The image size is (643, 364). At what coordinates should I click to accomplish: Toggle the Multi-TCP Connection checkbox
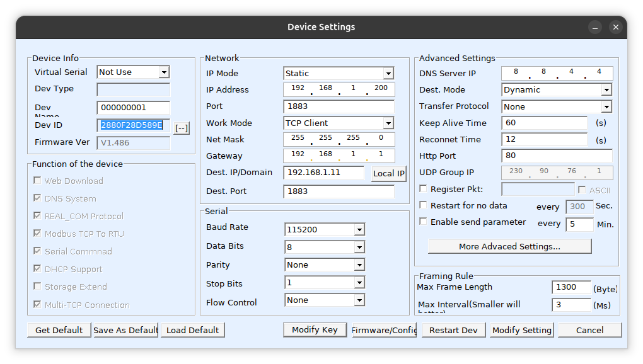point(37,304)
